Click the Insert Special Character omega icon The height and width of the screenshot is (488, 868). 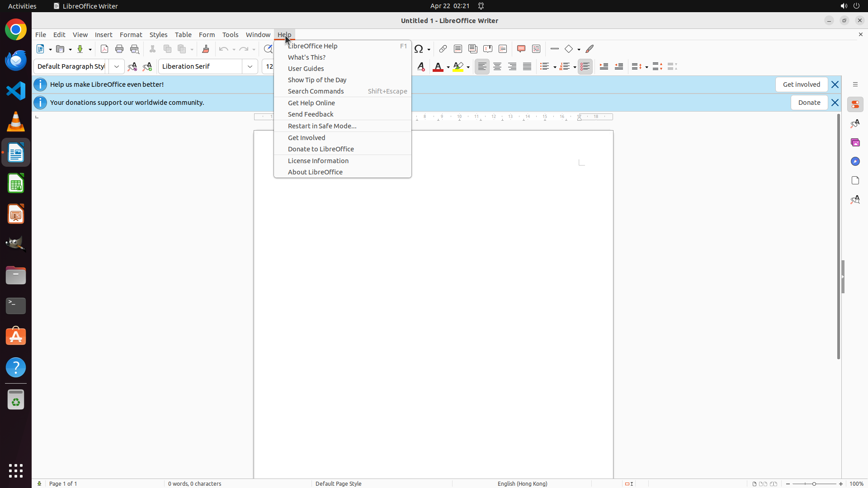click(x=419, y=49)
